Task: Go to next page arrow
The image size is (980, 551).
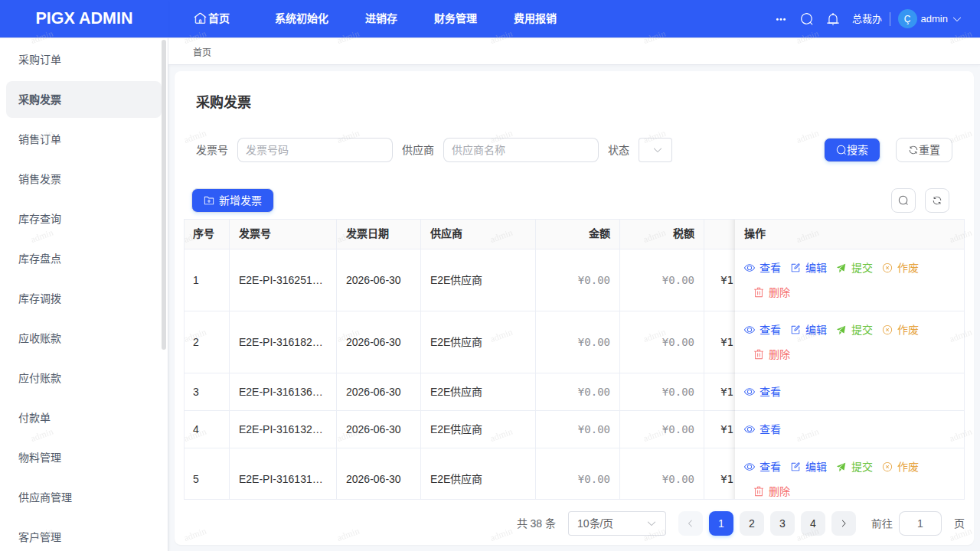Action: click(x=844, y=523)
